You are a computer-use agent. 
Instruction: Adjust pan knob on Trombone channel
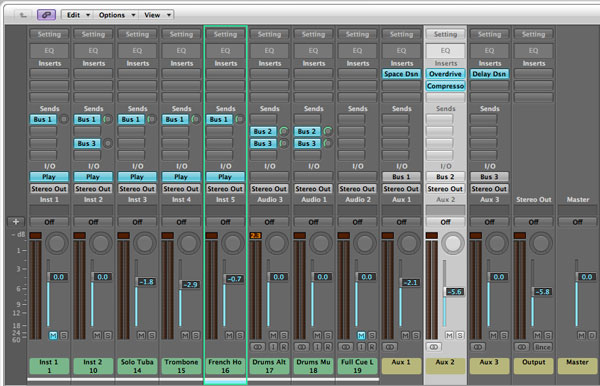click(189, 243)
